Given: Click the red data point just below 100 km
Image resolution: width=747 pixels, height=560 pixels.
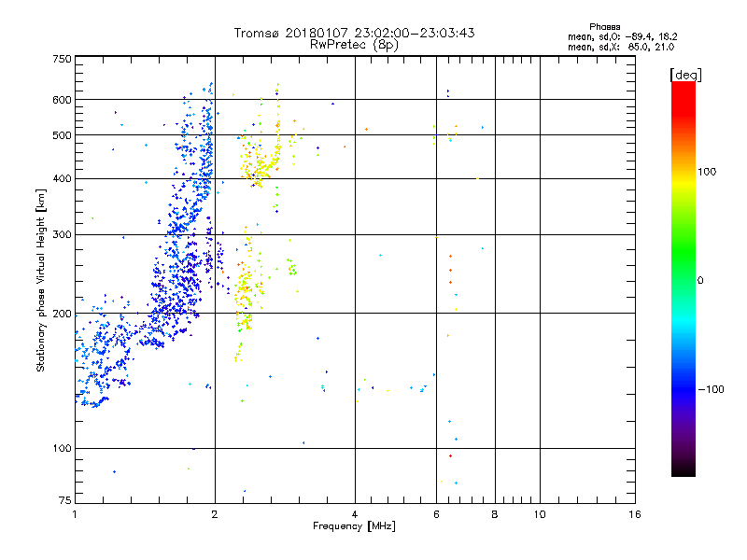Looking at the screenshot, I should (x=450, y=456).
